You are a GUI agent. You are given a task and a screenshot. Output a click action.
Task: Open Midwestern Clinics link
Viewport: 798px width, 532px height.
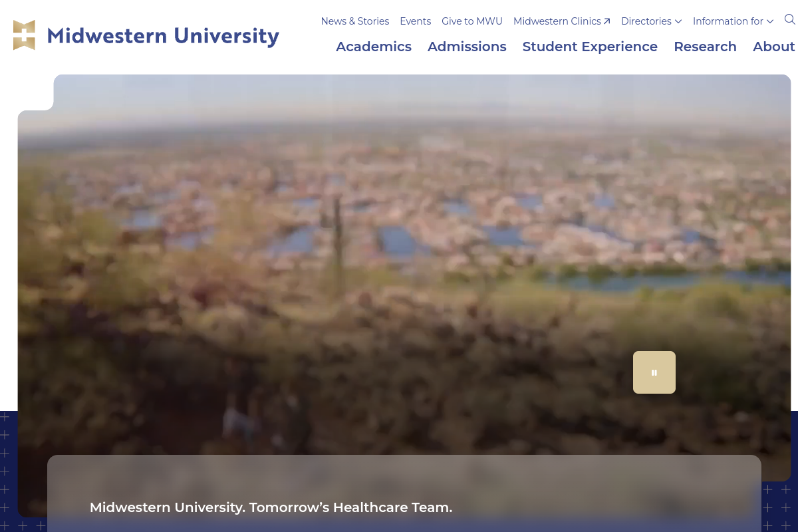tap(557, 21)
